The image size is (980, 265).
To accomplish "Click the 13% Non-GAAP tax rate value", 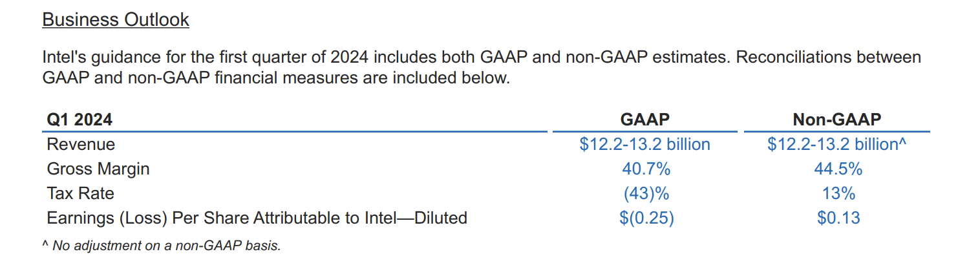I will [x=839, y=193].
